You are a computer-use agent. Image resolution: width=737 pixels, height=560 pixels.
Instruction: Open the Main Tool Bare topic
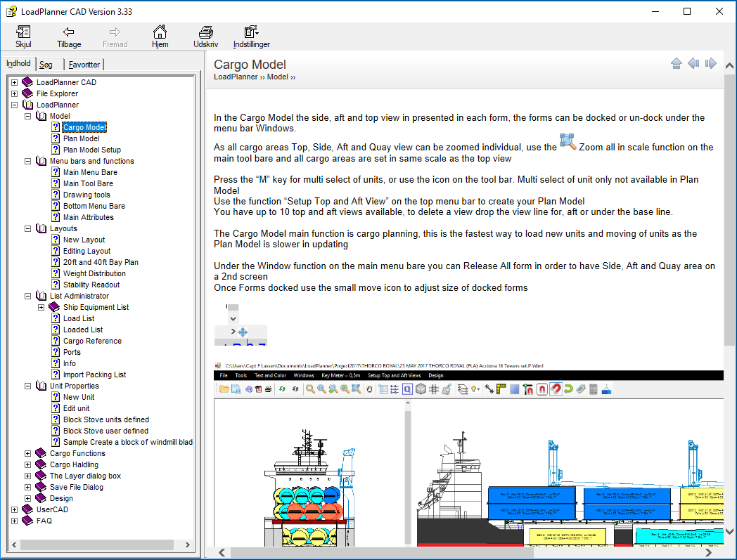(x=89, y=183)
